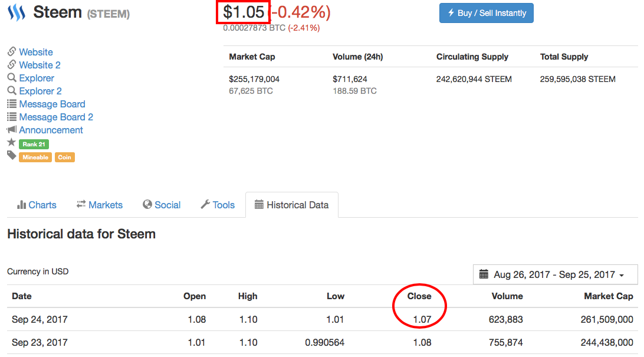Click the list icon beside Message Board 2
Image resolution: width=644 pixels, height=357 pixels.
[12, 117]
